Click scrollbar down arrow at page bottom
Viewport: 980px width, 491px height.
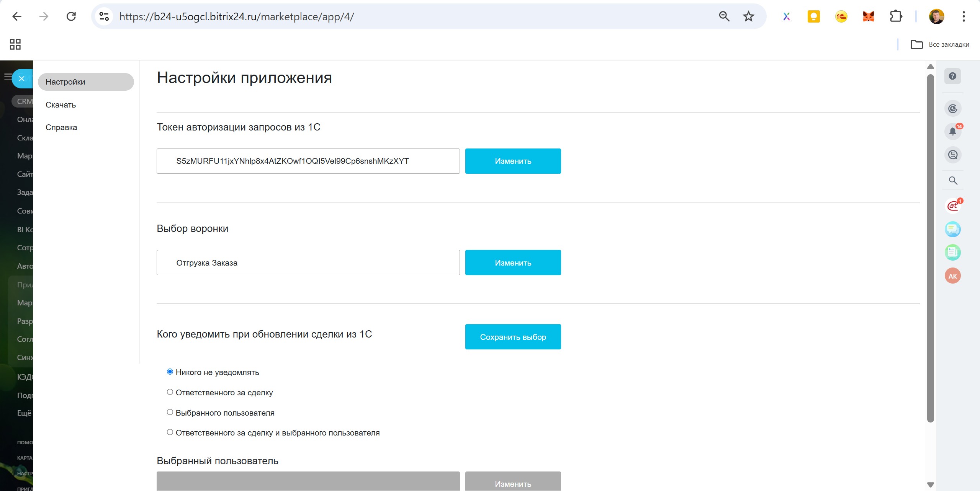tap(931, 484)
